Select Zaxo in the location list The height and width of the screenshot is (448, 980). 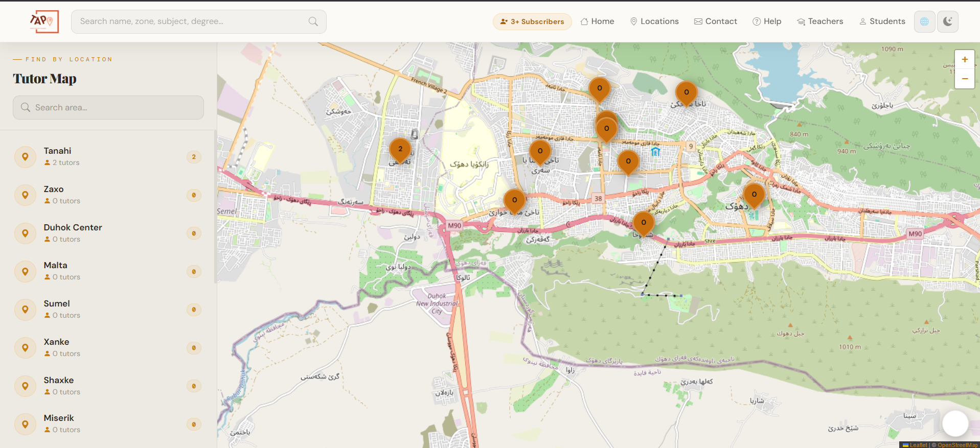pos(108,195)
